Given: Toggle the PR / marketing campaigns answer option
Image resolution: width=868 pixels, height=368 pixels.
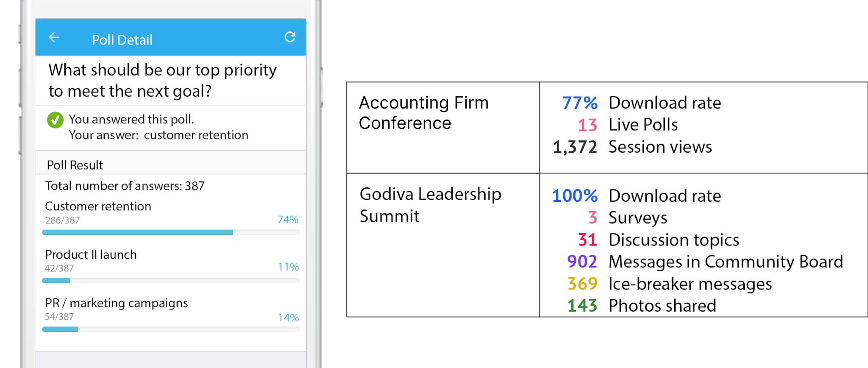Looking at the screenshot, I should pyautogui.click(x=116, y=303).
